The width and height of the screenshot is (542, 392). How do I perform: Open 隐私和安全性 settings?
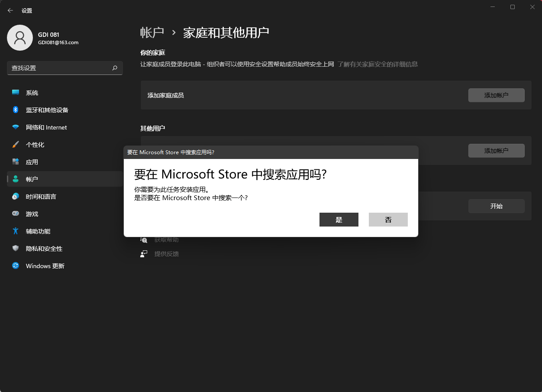tap(65, 249)
